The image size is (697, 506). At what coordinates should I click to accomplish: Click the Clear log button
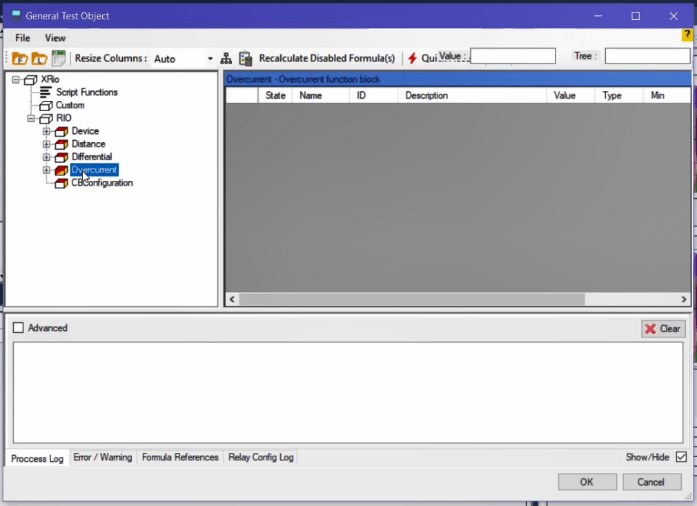pos(662,328)
